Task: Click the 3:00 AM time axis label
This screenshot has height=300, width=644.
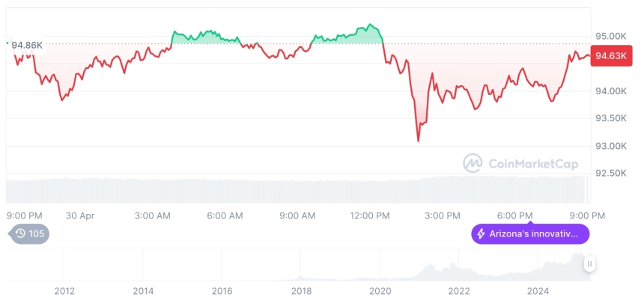Action: coord(153,215)
